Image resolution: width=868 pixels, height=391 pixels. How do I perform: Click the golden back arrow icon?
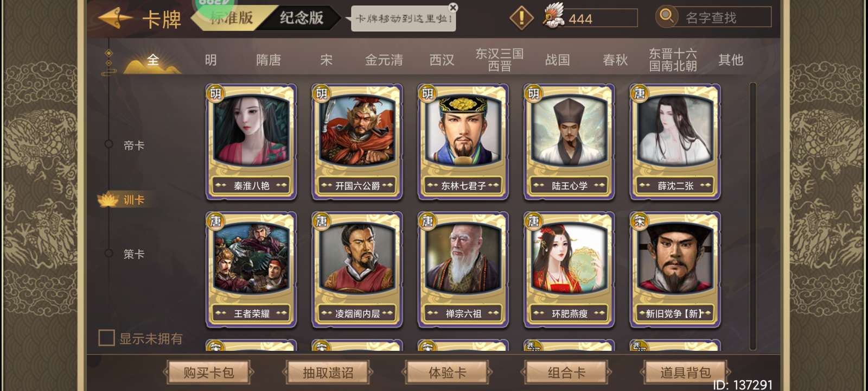tap(115, 19)
